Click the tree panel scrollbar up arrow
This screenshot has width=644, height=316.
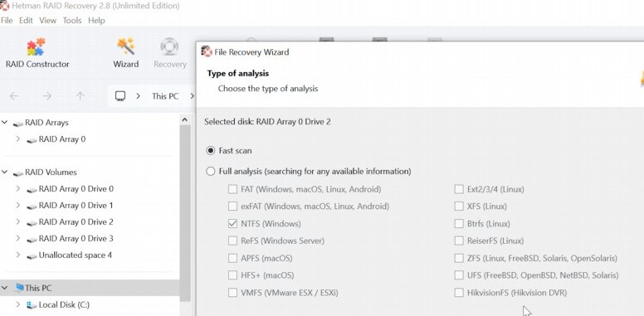point(185,119)
